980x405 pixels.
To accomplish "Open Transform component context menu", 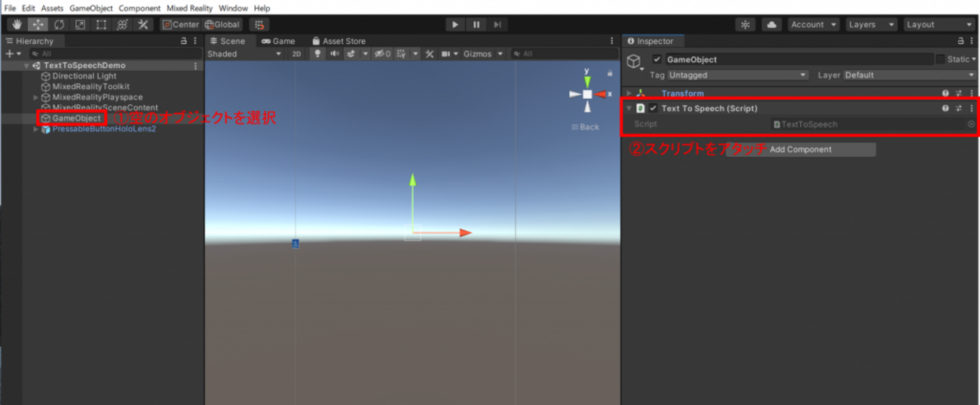I will click(x=971, y=94).
